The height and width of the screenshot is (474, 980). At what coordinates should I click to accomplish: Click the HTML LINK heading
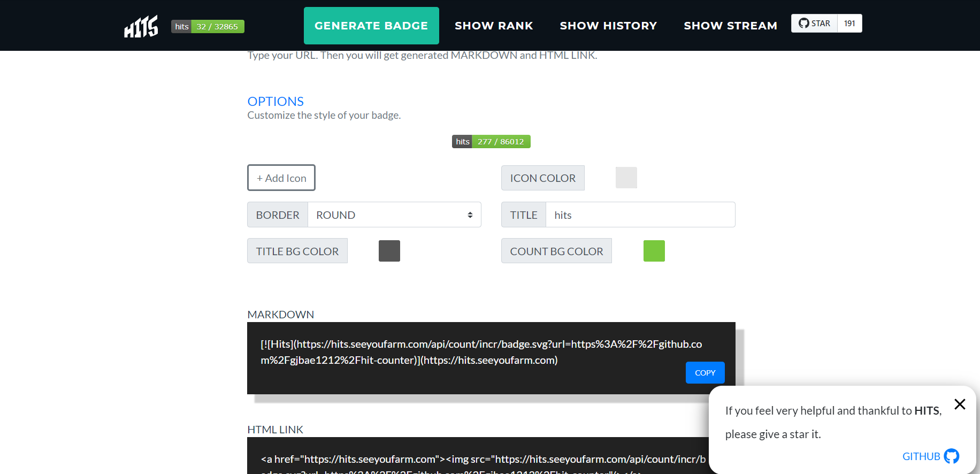[x=275, y=430]
